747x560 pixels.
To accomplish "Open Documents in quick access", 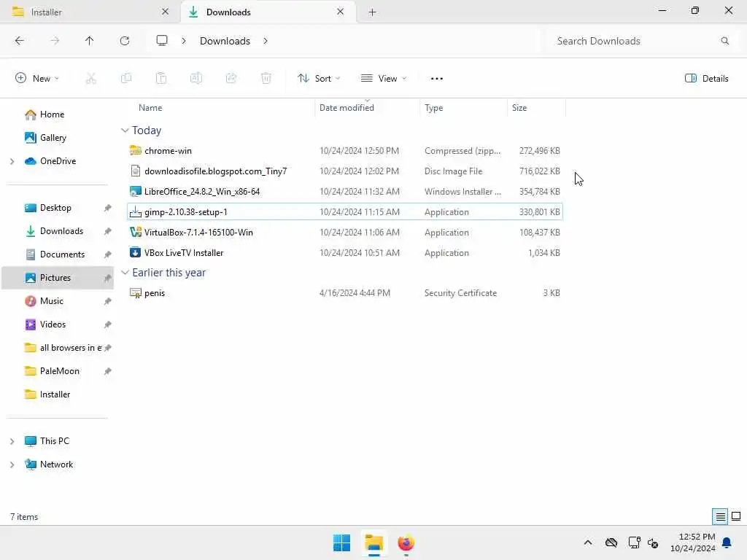I will (63, 254).
